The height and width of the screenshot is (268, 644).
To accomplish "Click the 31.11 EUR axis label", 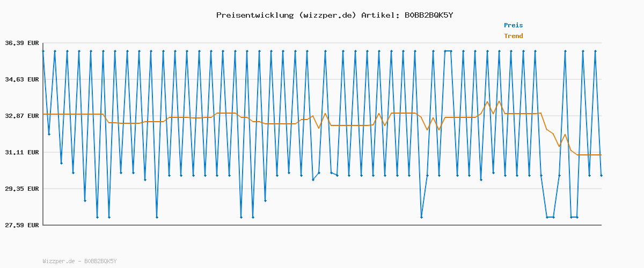I will (22, 152).
